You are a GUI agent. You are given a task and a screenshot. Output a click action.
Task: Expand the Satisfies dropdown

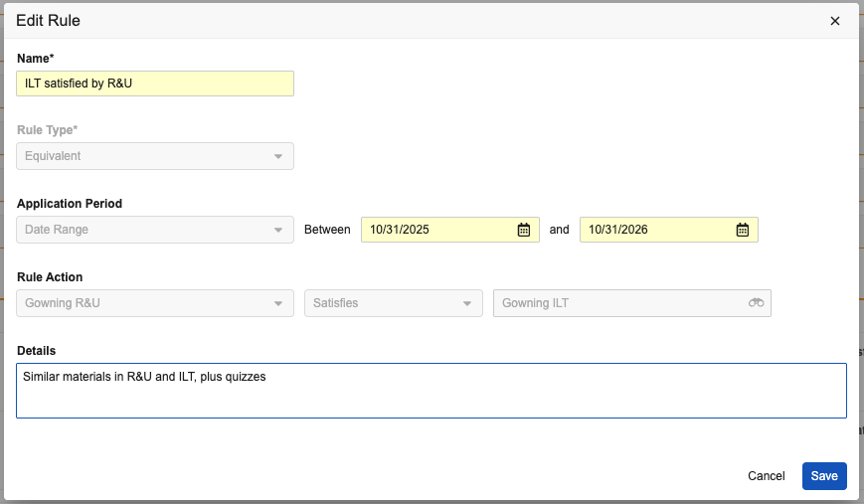coord(394,303)
